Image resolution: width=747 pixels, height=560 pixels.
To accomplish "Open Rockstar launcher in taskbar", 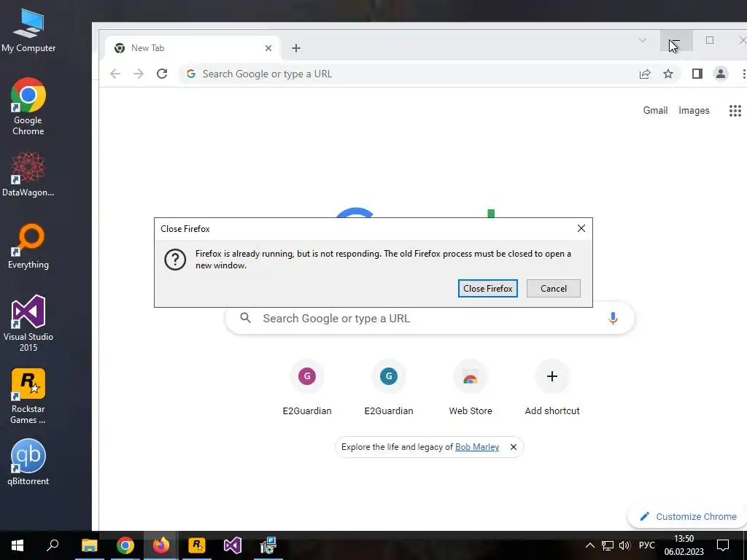I will [x=197, y=545].
